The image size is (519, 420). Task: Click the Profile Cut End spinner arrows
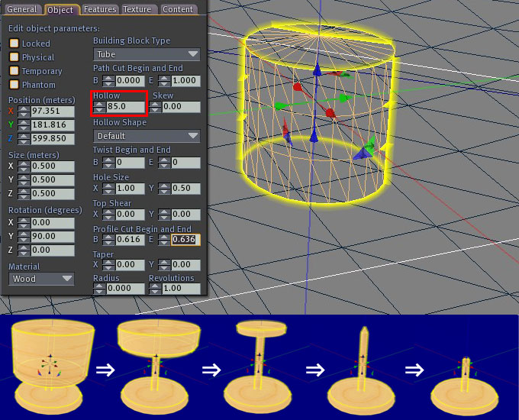click(164, 240)
